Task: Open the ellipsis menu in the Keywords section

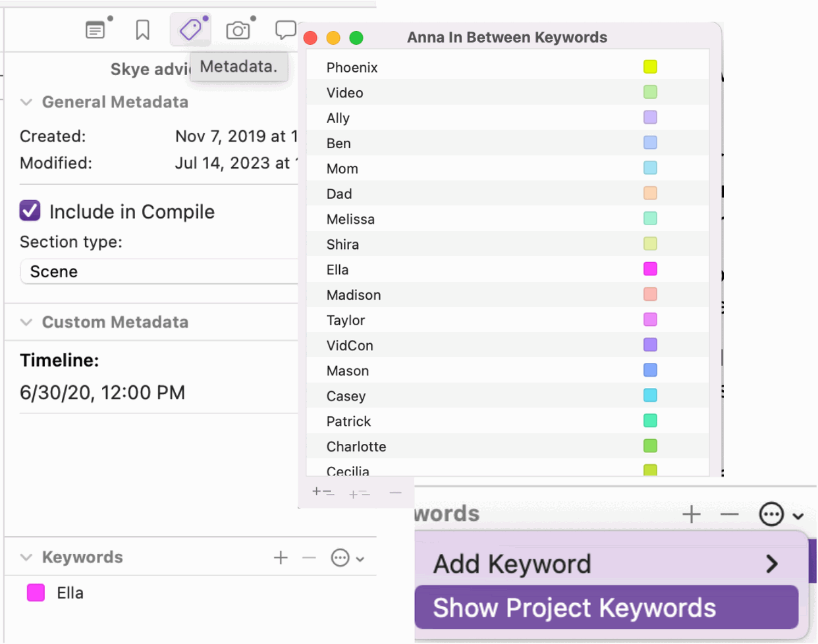Action: click(339, 558)
